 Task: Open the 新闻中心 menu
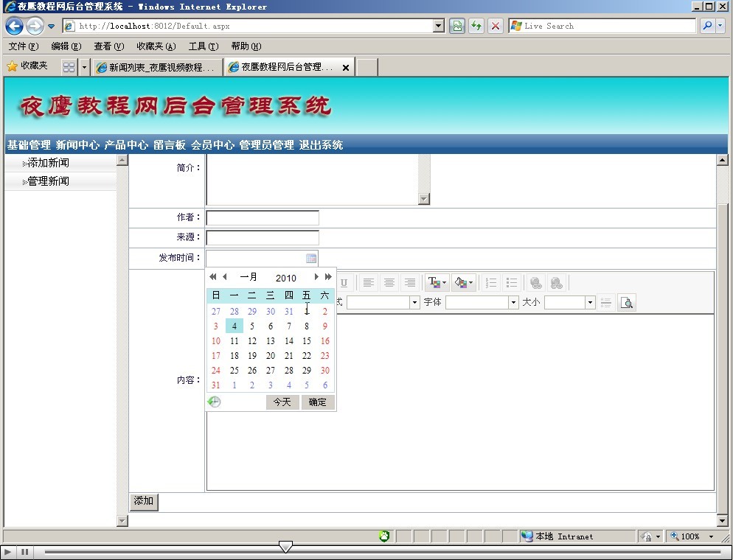point(77,145)
